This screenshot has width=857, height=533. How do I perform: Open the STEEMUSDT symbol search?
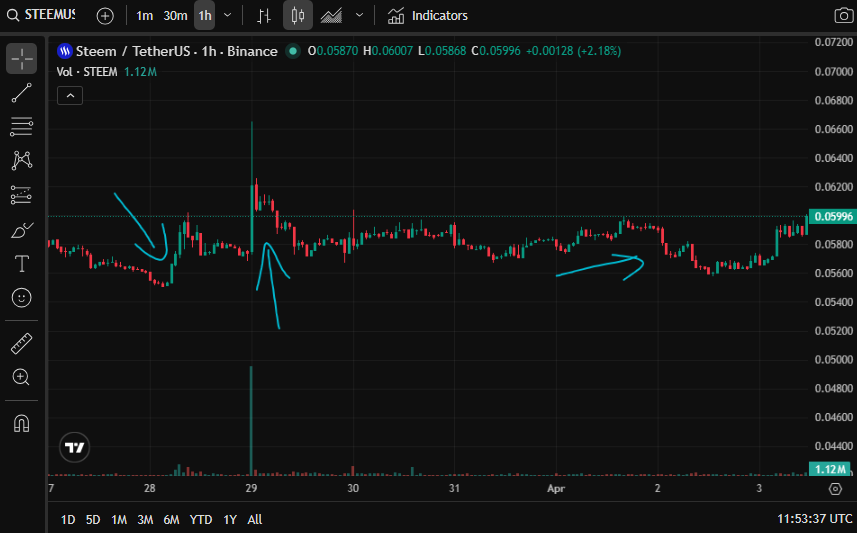(42, 15)
